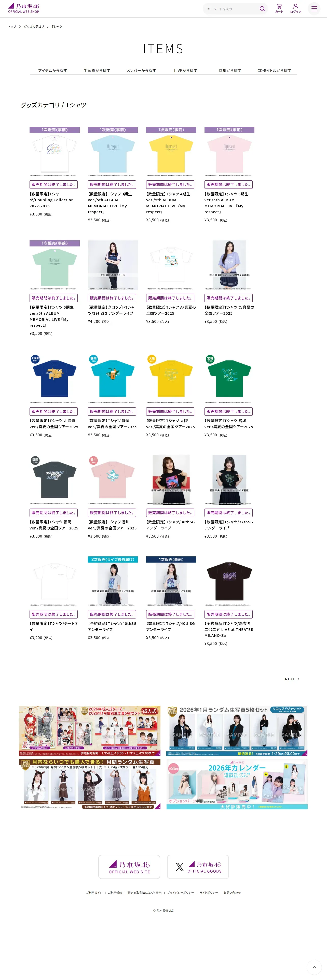The width and height of the screenshot is (327, 980).
Task: Open the black 新参者 T-shirt thumbnail
Action: [229, 581]
